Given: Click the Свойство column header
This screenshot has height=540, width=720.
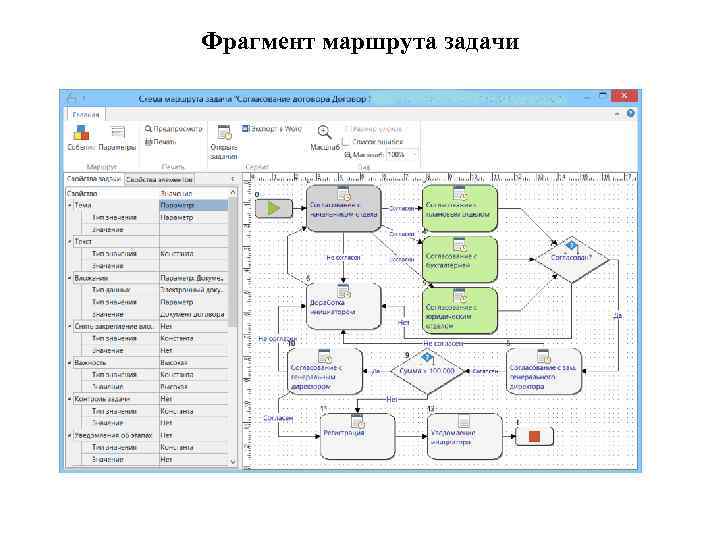Looking at the screenshot, I should point(112,193).
